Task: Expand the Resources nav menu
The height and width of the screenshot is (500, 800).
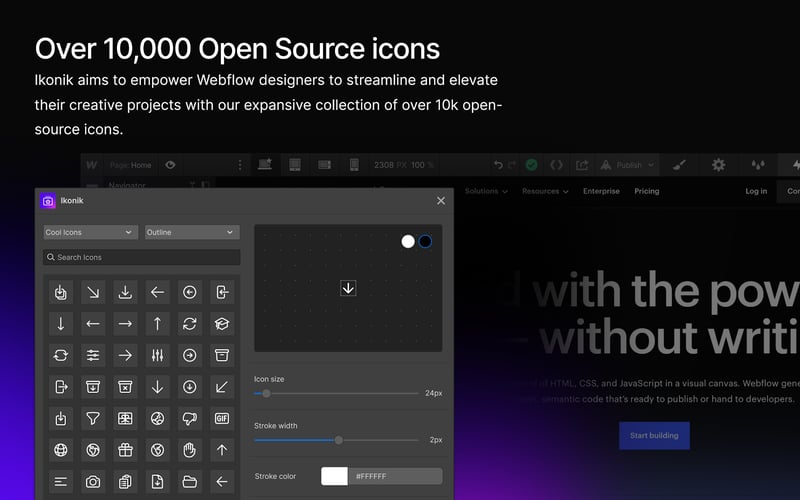Action: pos(545,191)
